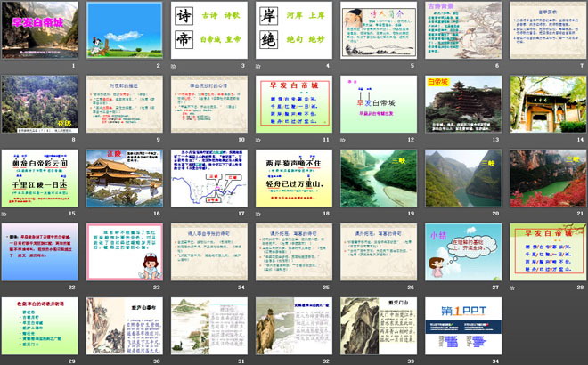Screen dimensions: 588x365
Task: Click the animation star icon under slide 18
Action: [x=258, y=214]
